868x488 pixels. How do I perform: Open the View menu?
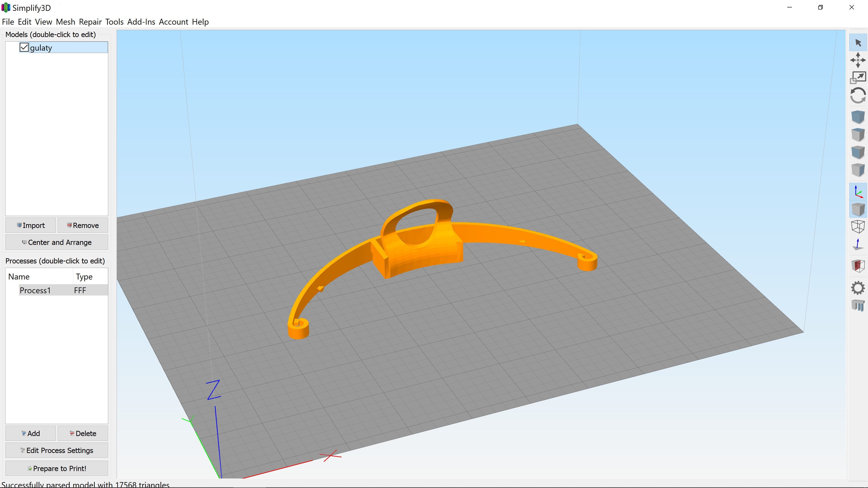(x=43, y=22)
